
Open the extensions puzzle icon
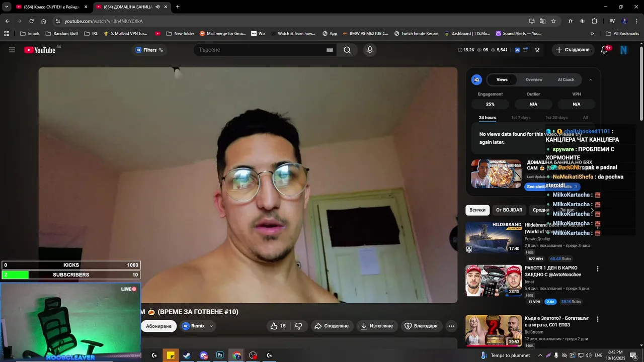tap(594, 21)
